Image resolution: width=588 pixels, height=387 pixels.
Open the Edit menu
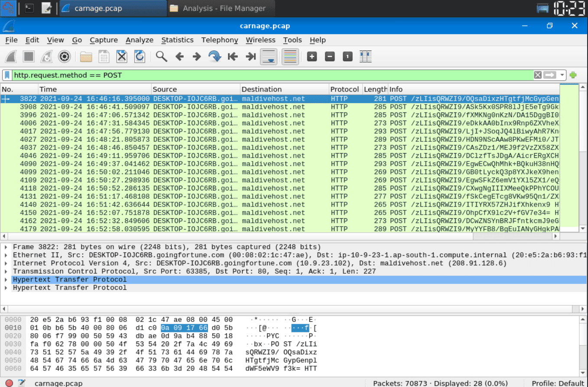point(32,40)
